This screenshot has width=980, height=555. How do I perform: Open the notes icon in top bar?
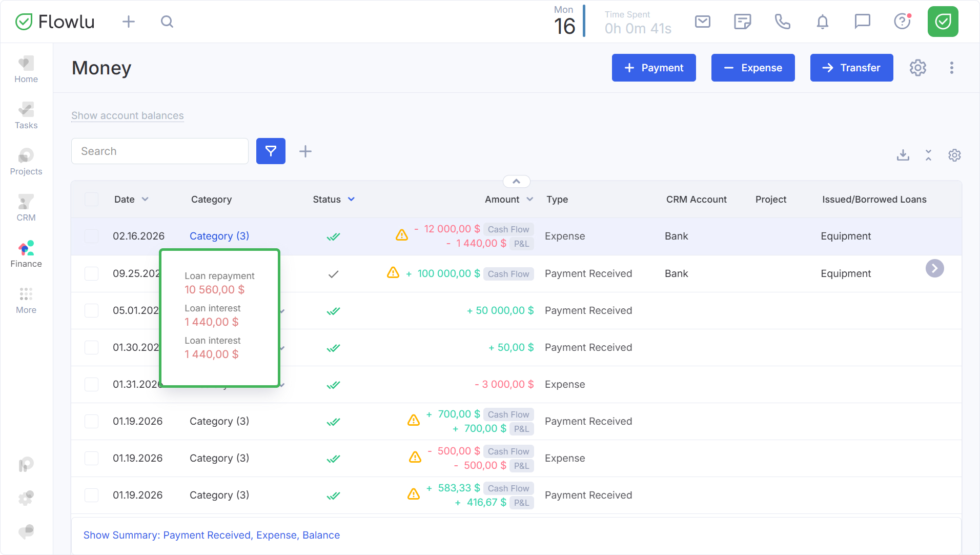point(742,22)
